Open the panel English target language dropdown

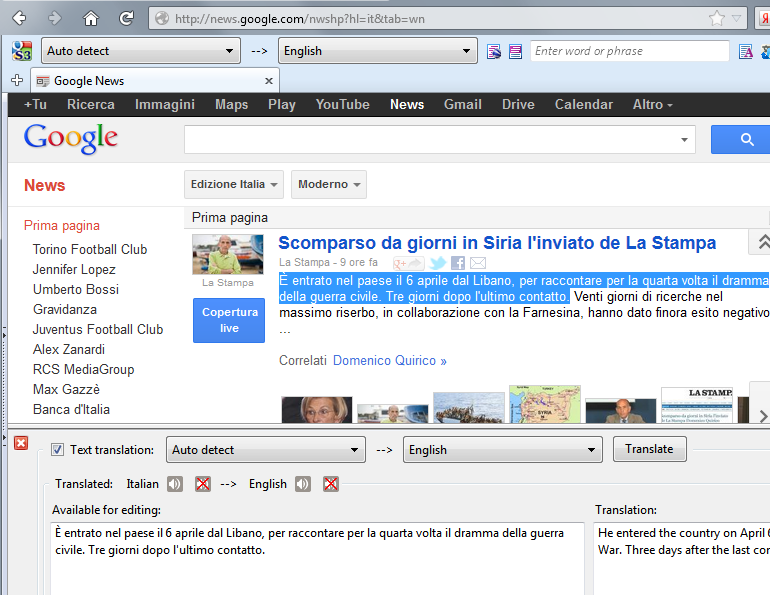coord(502,450)
